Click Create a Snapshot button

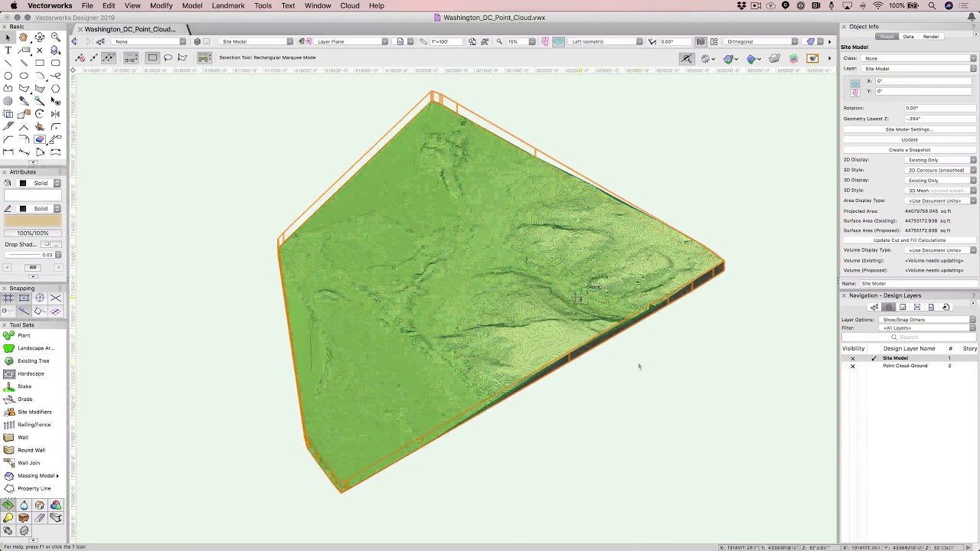click(910, 150)
